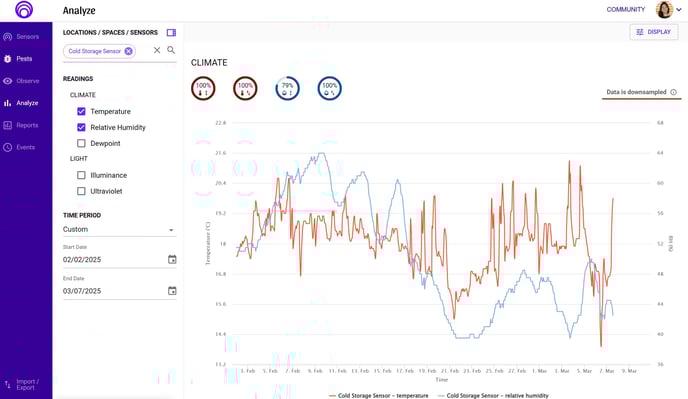This screenshot has height=399, width=688.
Task: Open the End Date calendar picker
Action: click(x=172, y=291)
